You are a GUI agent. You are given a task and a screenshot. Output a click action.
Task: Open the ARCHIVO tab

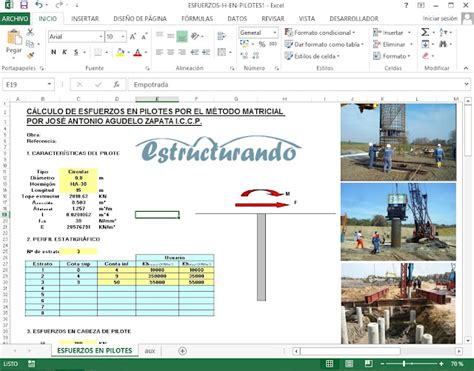15,19
